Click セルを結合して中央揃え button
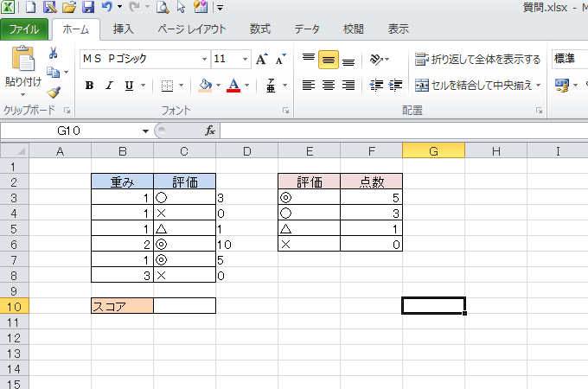The width and height of the screenshot is (588, 389). (x=478, y=86)
